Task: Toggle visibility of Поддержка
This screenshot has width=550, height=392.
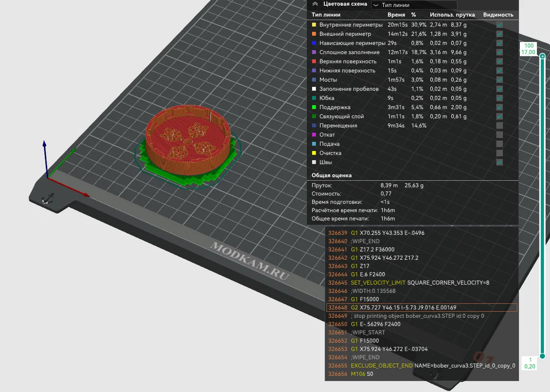Action: tap(499, 107)
